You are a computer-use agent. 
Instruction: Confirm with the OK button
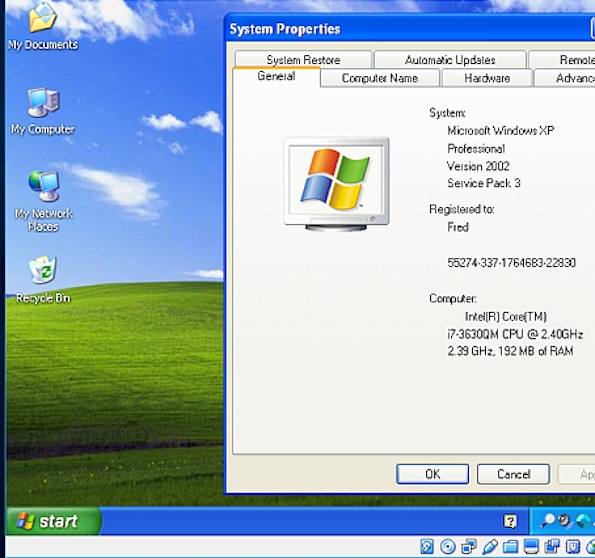[x=433, y=474]
